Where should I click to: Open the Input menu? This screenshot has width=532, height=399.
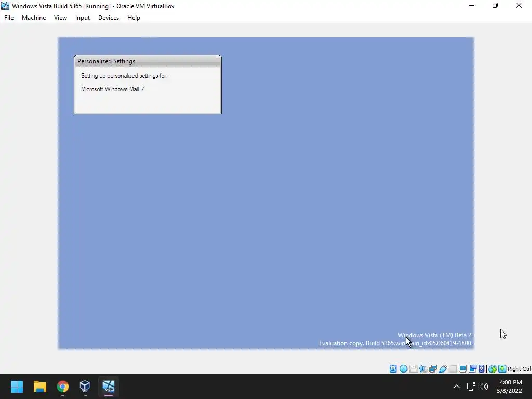coord(83,18)
